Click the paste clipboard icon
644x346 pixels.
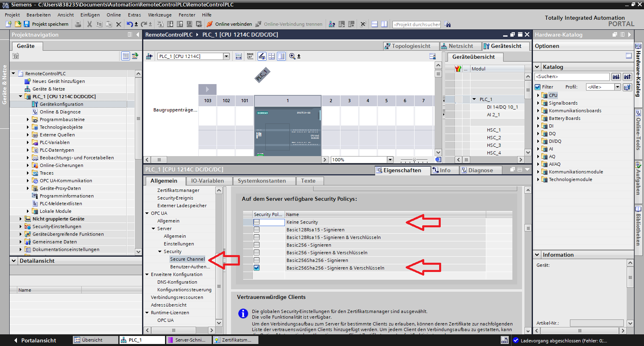point(109,24)
